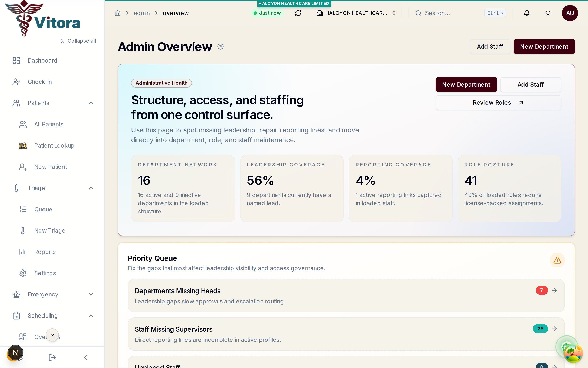Open the Role Posture 41 card
The width and height of the screenshot is (588, 368).
pos(510,188)
